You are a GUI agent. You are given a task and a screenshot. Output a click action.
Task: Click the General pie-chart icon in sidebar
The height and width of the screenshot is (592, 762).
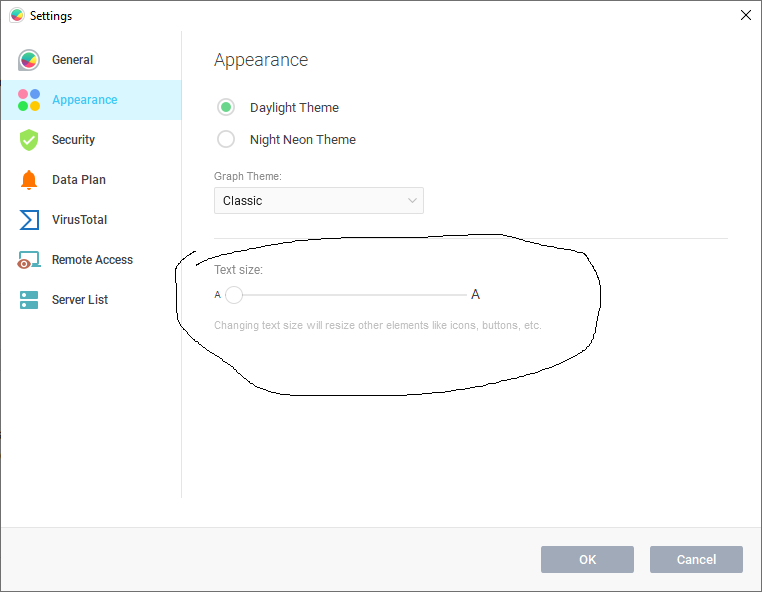29,60
